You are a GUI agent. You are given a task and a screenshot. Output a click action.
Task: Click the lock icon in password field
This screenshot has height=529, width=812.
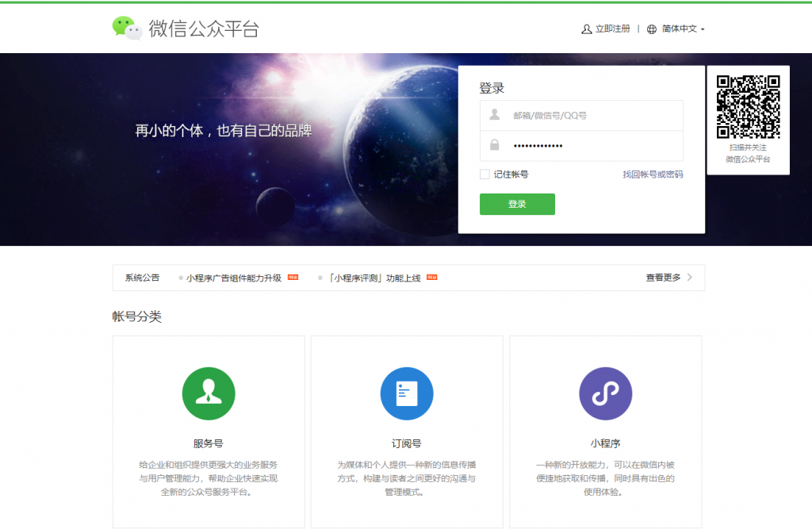click(495, 144)
